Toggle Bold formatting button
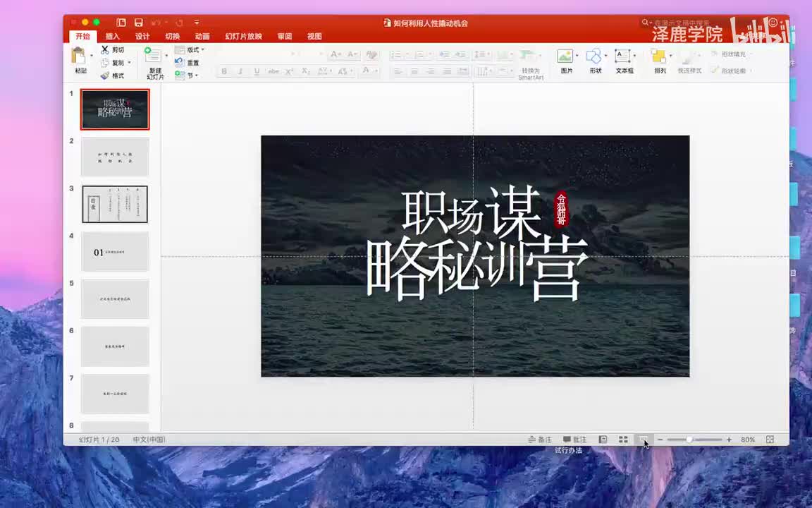This screenshot has width=812, height=508. [223, 71]
